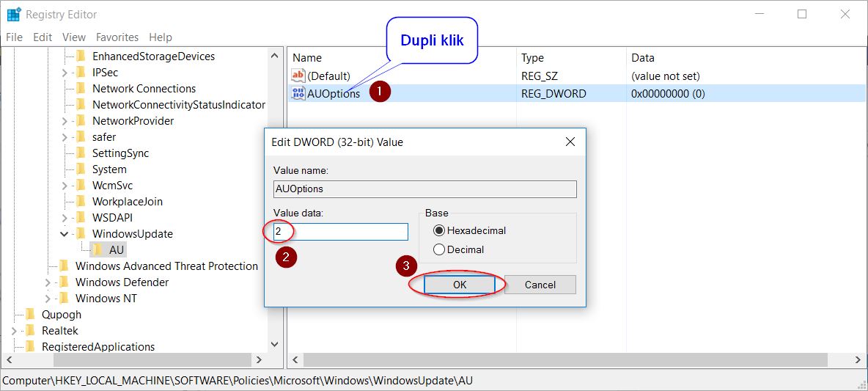Click the IPSec folder icon
Image resolution: width=868 pixels, height=391 pixels.
tap(81, 72)
